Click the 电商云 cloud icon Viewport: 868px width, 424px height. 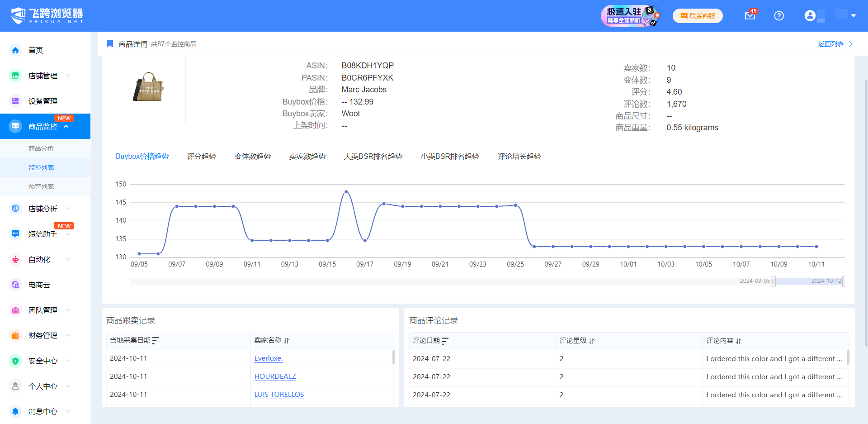[15, 285]
